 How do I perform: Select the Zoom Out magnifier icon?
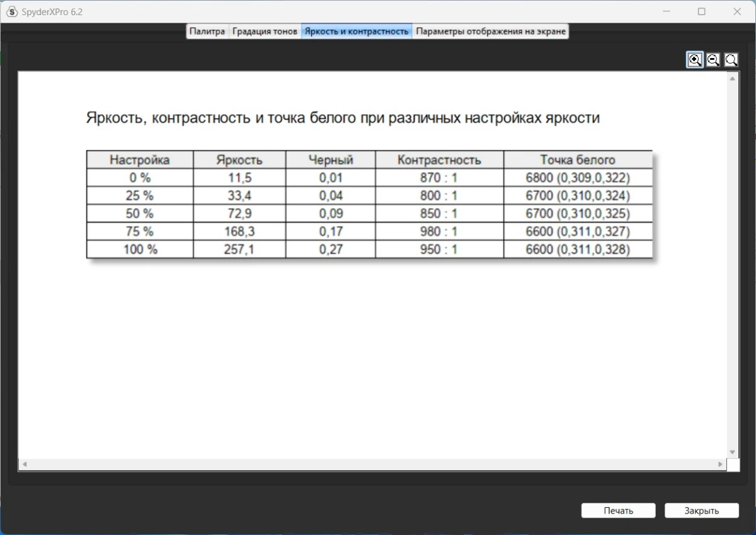click(x=713, y=59)
